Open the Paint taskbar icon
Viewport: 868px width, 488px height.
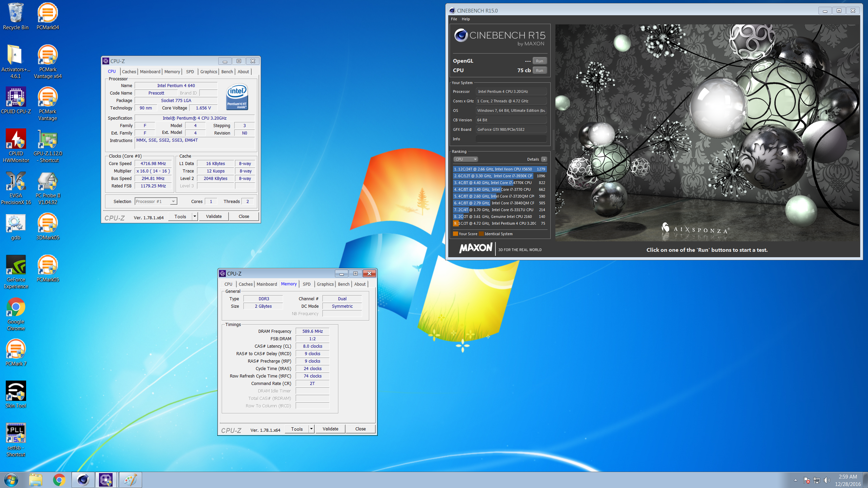pos(130,480)
